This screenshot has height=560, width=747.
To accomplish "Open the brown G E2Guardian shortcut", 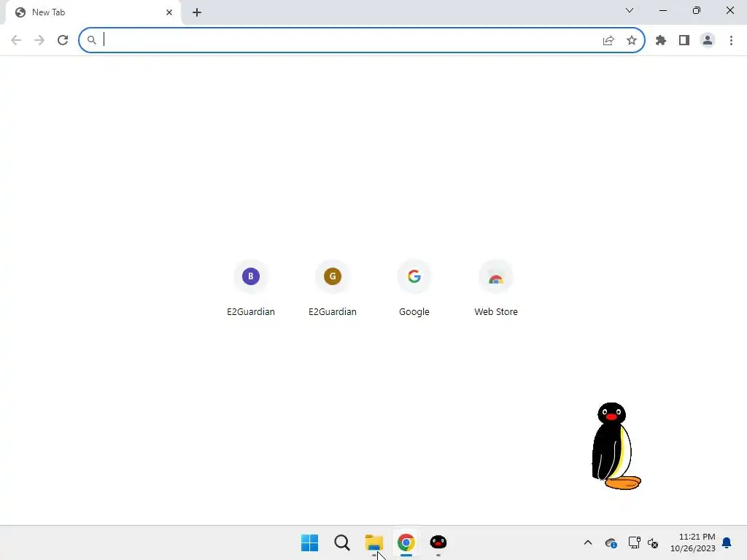I will (x=333, y=288).
